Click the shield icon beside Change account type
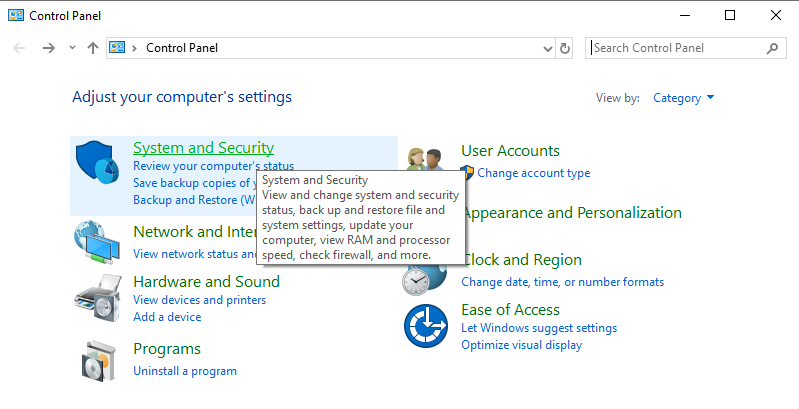Screen dimensions: 799x409 click(467, 173)
